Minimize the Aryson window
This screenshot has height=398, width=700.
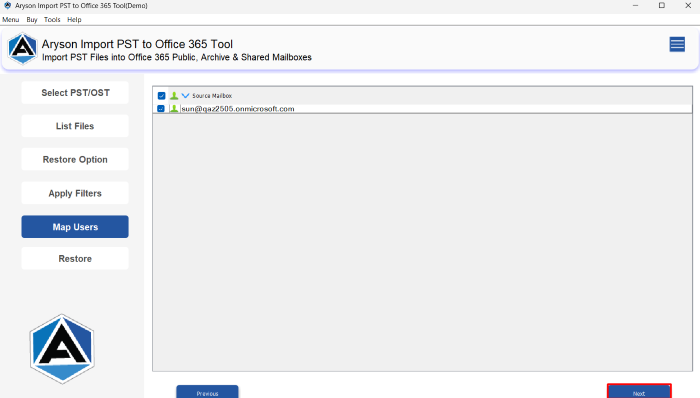coord(635,5)
